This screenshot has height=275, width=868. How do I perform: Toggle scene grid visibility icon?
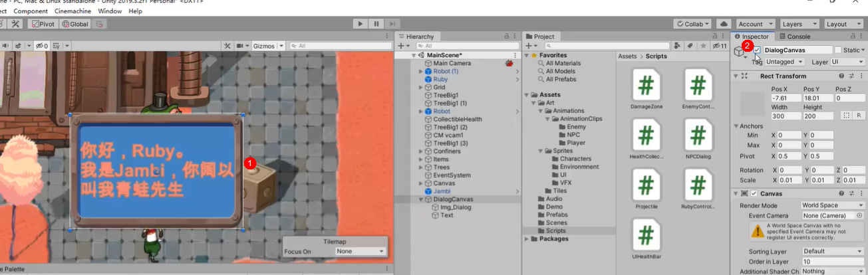tap(57, 46)
